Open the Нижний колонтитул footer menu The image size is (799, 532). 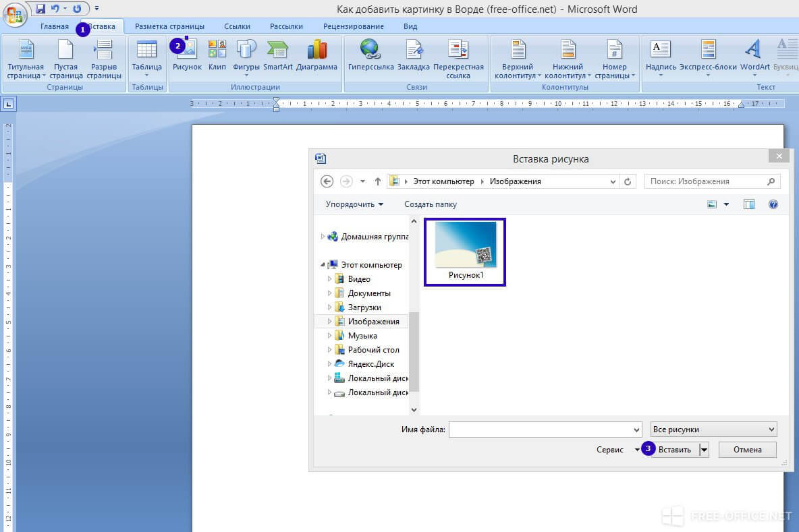568,59
